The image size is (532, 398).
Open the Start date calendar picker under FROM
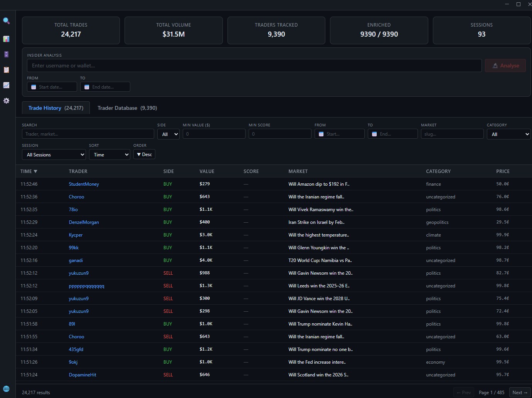pos(52,87)
